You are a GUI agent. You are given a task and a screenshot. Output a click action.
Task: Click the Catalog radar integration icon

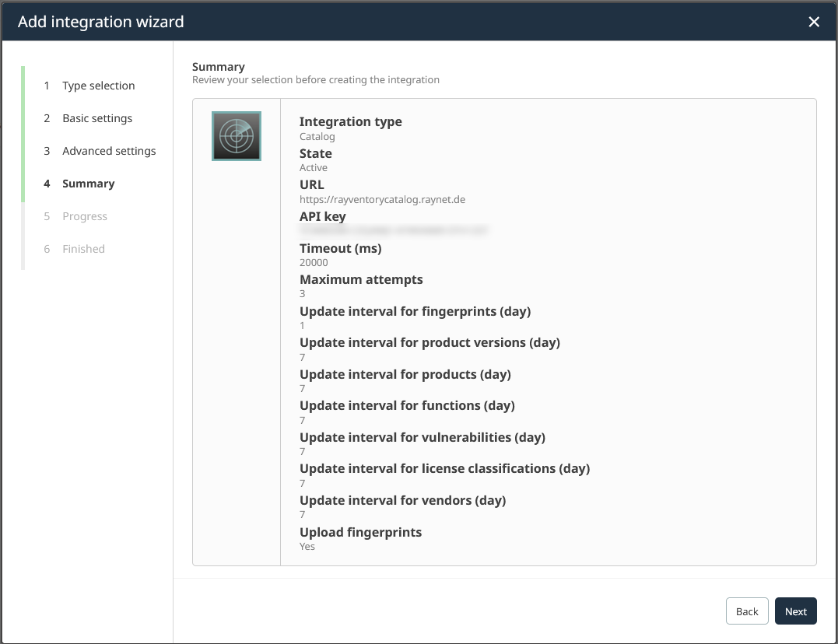(x=237, y=136)
